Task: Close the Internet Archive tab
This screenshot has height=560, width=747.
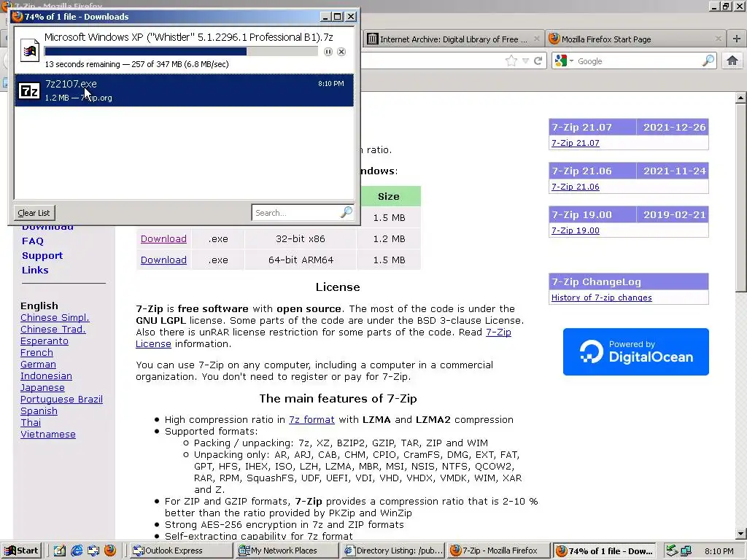Action: (x=536, y=39)
